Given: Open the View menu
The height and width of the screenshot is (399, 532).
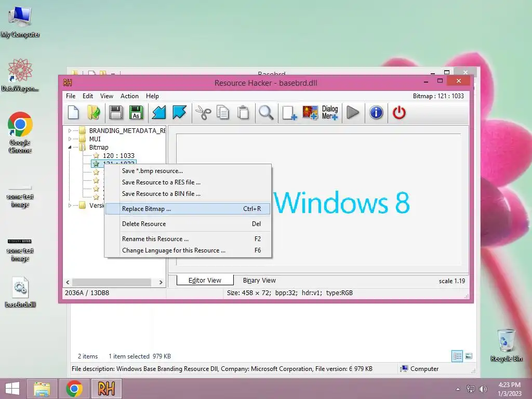Looking at the screenshot, I should click(x=107, y=96).
